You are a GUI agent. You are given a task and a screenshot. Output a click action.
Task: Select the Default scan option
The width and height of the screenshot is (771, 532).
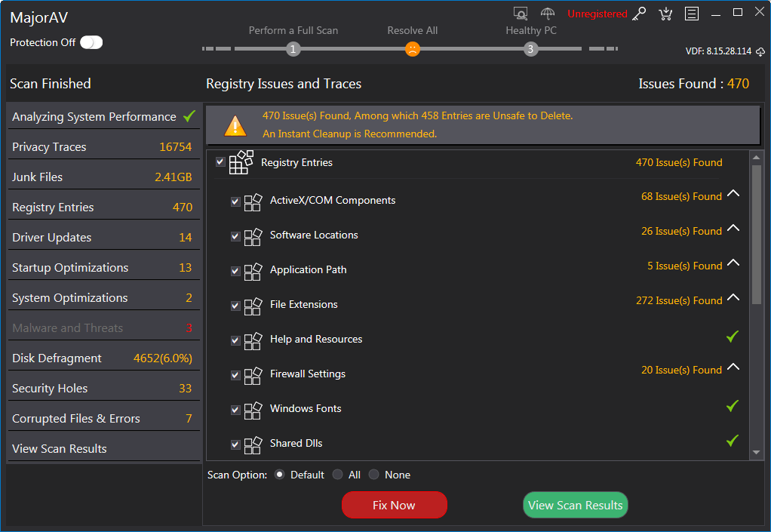(279, 475)
